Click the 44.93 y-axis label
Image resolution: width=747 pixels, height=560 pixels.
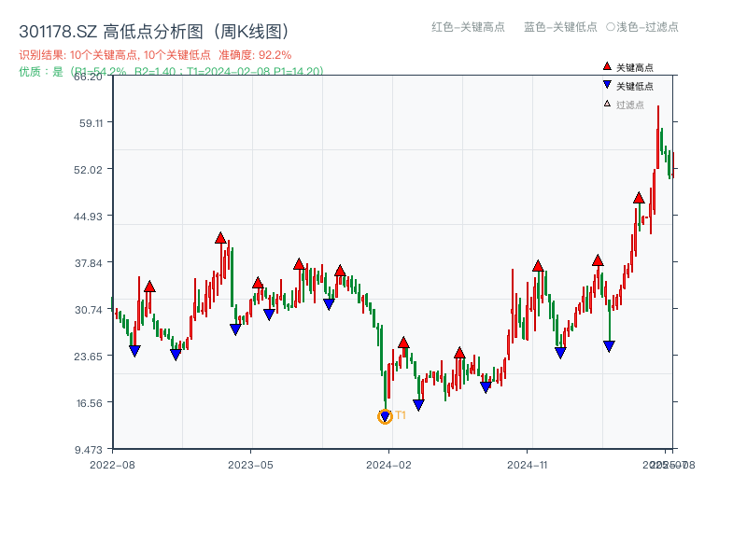click(88, 217)
